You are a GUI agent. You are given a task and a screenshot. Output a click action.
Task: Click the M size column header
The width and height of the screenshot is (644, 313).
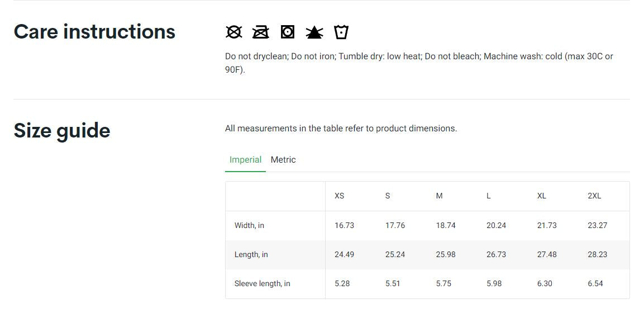pyautogui.click(x=439, y=196)
